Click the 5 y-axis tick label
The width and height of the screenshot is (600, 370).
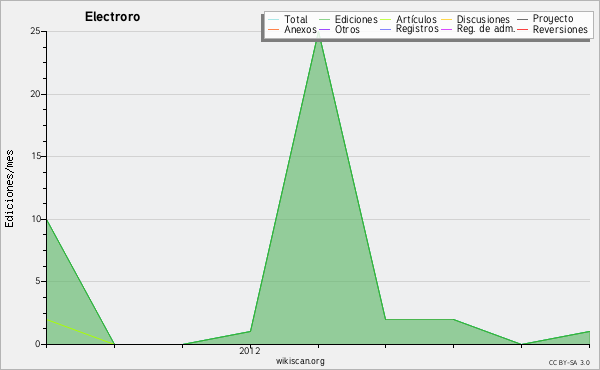[x=38, y=281]
